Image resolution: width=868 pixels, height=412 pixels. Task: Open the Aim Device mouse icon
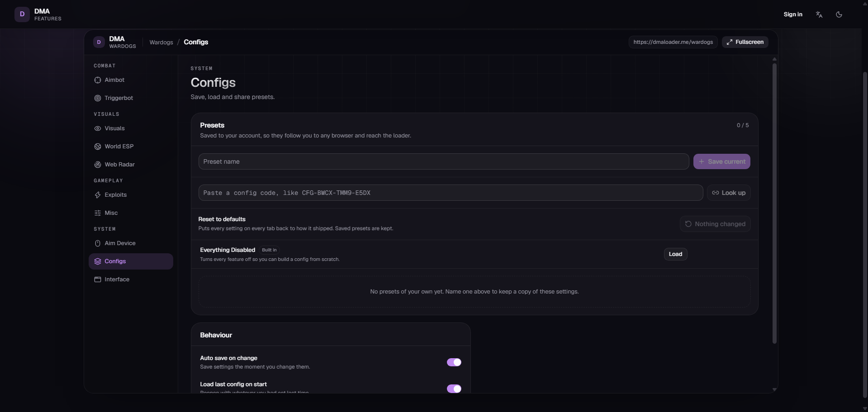click(x=97, y=243)
